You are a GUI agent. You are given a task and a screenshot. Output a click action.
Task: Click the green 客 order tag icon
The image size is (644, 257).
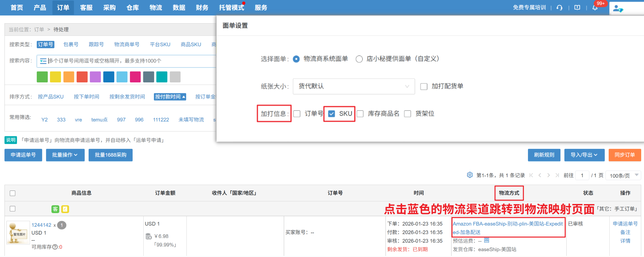55,209
